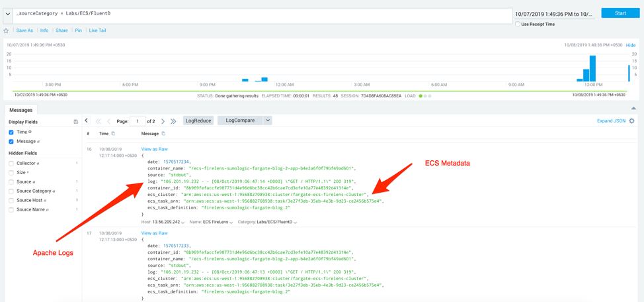Click the LogCompare button
The image size is (644, 302).
[240, 121]
